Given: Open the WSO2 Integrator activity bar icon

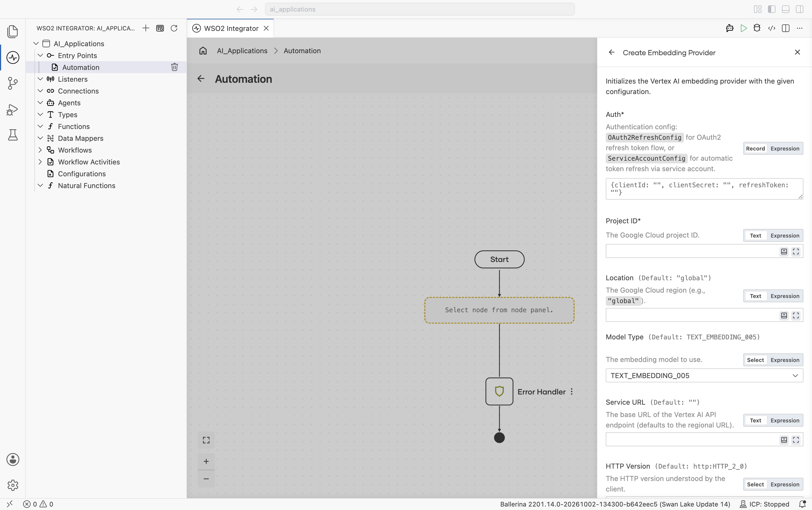Looking at the screenshot, I should pyautogui.click(x=13, y=57).
